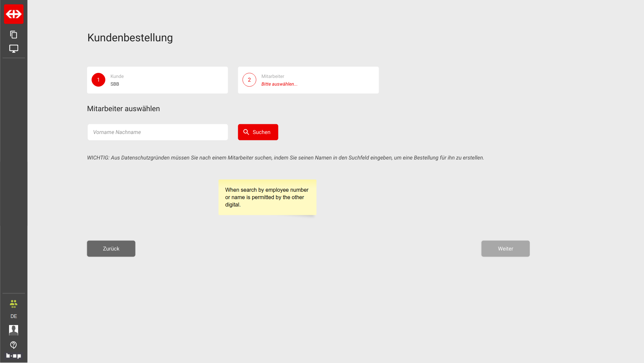Open the user profile avatar
This screenshot has width=644, height=363.
13,330
